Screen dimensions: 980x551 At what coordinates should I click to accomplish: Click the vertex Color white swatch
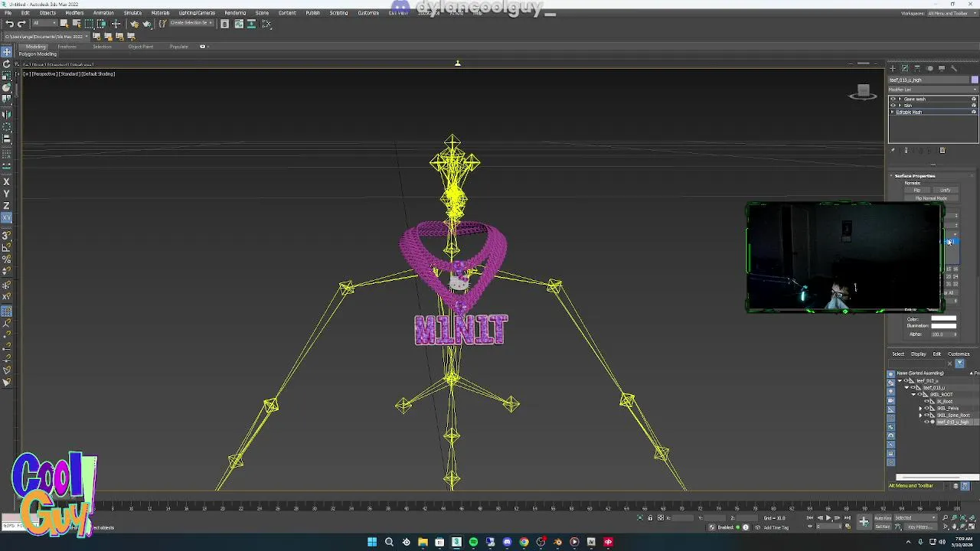tap(943, 319)
